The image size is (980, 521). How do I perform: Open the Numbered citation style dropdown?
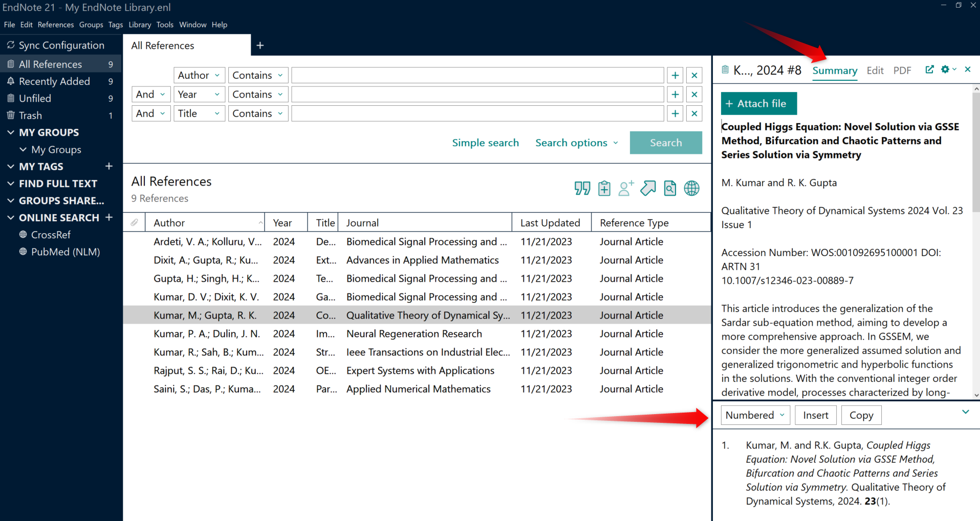[755, 415]
